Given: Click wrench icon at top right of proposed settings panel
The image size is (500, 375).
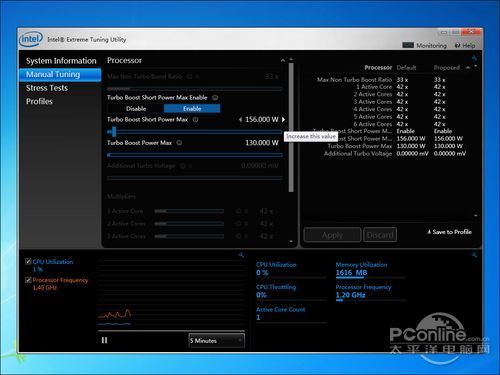Looking at the screenshot, I should point(474,58).
